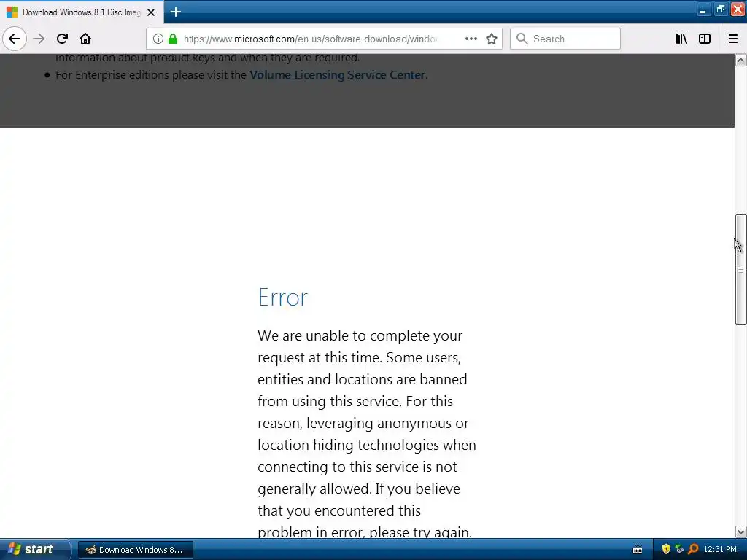Click the vertical scrollbar thumb
The image size is (747, 560).
tap(740, 270)
